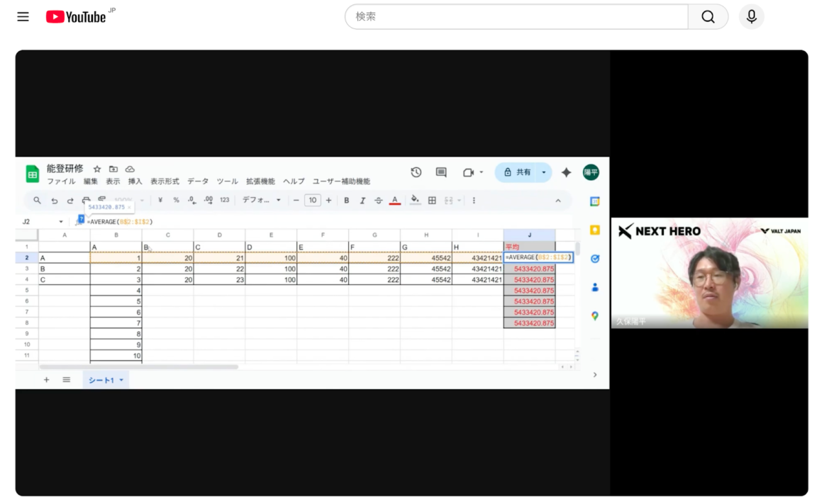Open the dropdown arrow beside 共有 button
The image size is (817, 504).
click(544, 172)
